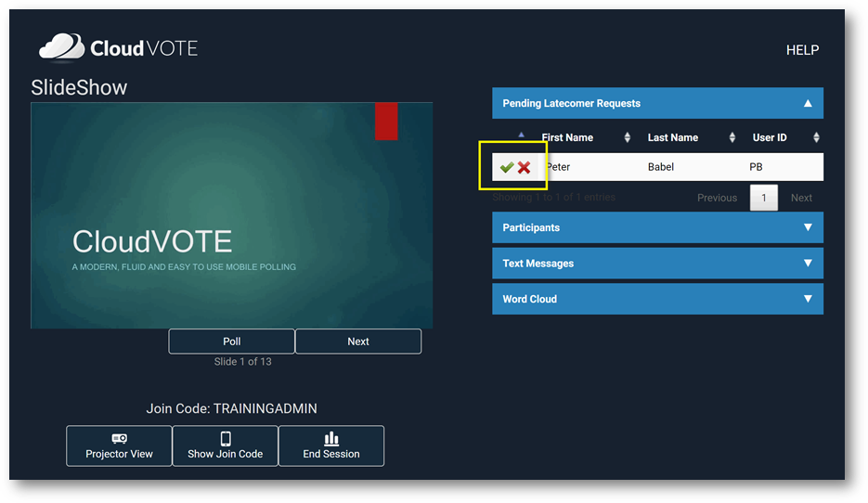Sort by the action column arrow
This screenshot has height=503, width=868.
coord(521,135)
